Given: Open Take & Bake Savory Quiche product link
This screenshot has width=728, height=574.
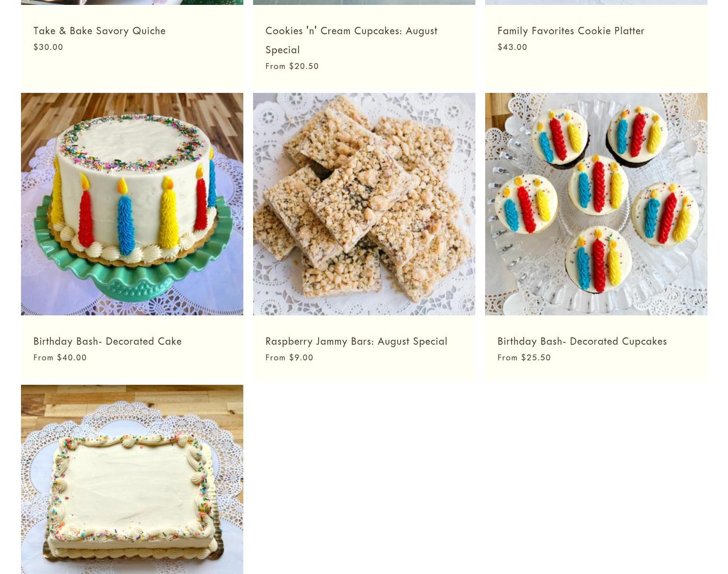Looking at the screenshot, I should click(99, 30).
